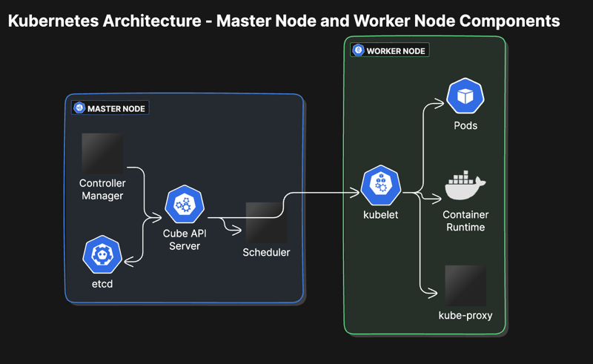
Task: Click the 'Scheduler' text label
Action: pos(266,252)
